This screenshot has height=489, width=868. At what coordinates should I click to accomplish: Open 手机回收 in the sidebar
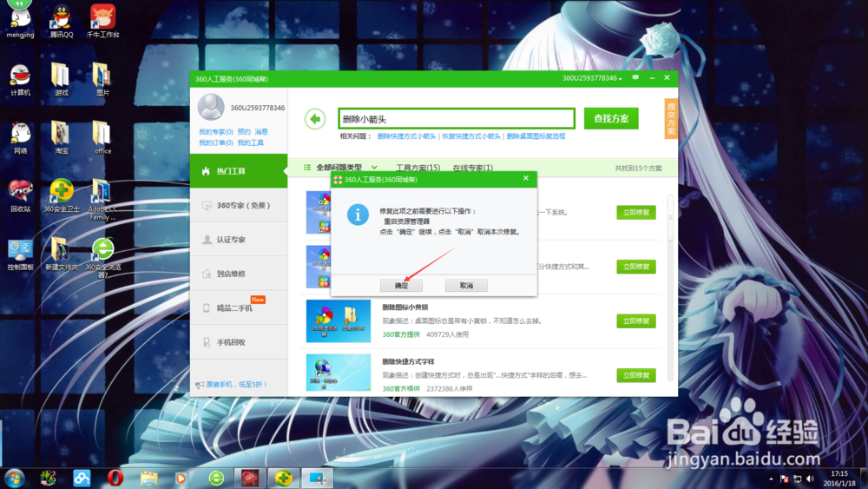pos(239,342)
